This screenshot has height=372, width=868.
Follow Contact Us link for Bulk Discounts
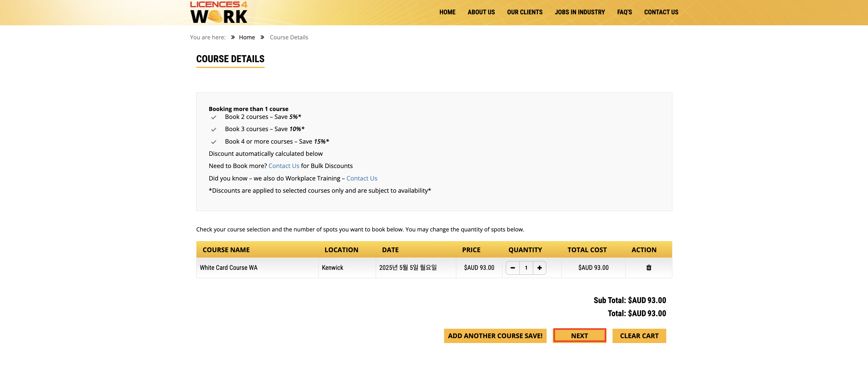[x=283, y=166]
